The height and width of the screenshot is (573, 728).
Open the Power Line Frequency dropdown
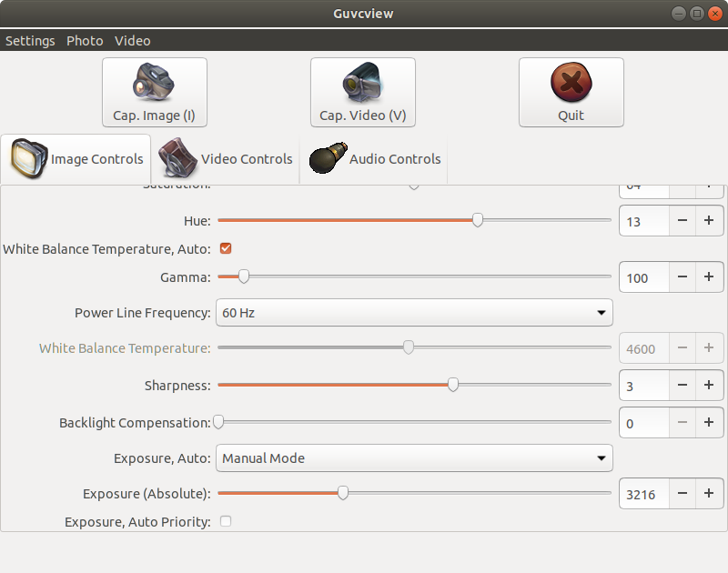tap(414, 313)
